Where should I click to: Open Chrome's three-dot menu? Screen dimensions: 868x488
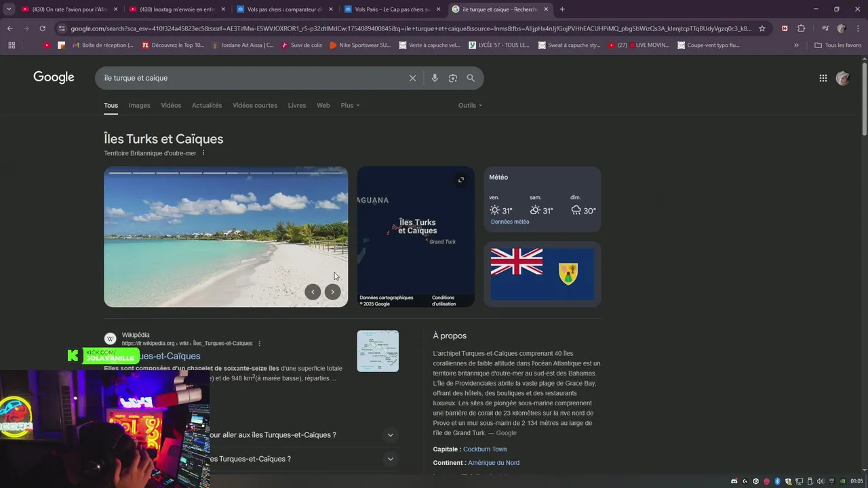(858, 28)
